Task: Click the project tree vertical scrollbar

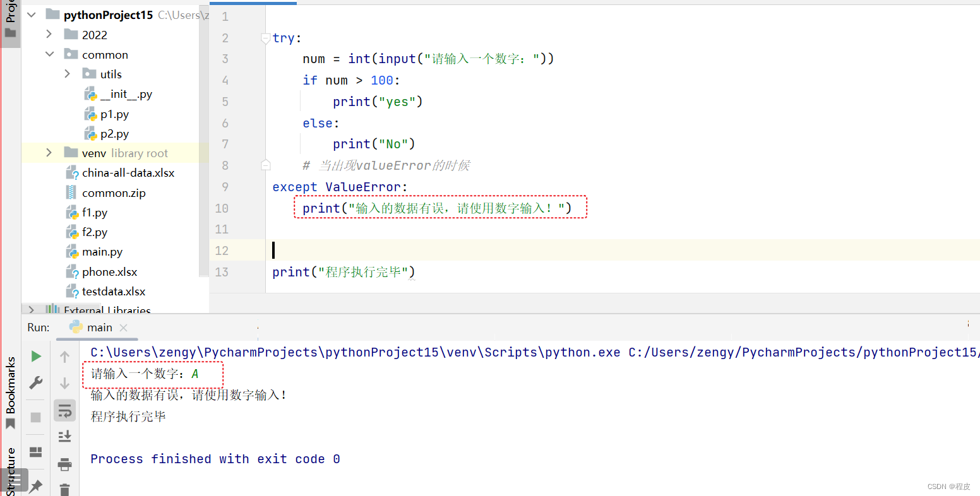Action: (204, 141)
